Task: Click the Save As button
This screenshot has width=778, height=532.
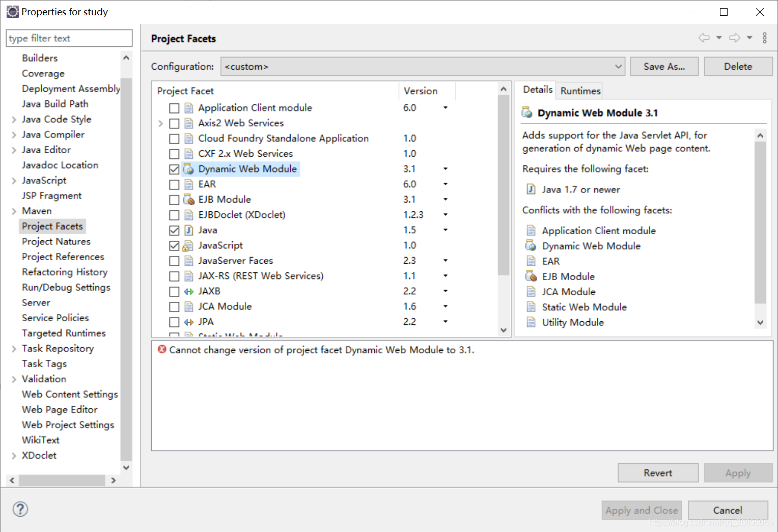Action: pos(664,66)
